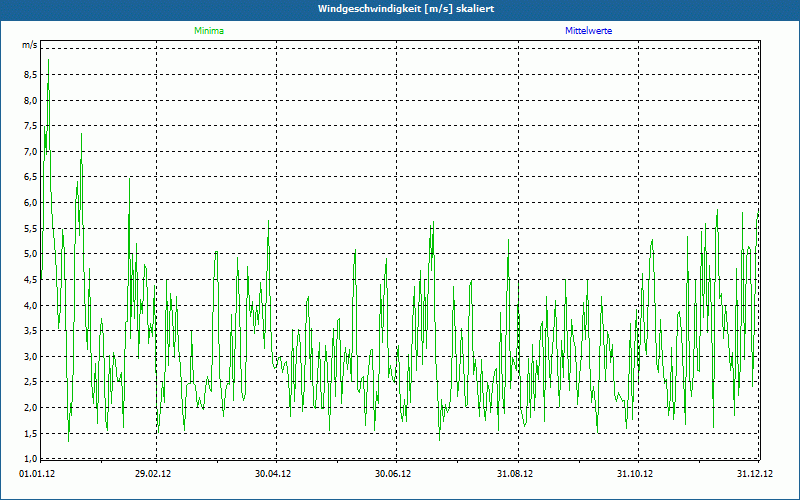800x500 pixels.
Task: Click the 3,0 y-axis value
Action: (31, 357)
